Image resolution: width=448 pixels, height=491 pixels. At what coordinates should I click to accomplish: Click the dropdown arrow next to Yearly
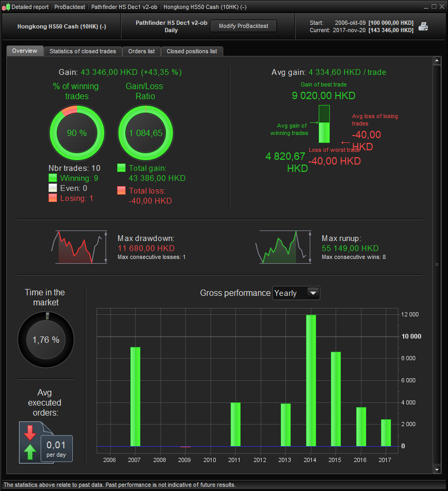coord(313,293)
